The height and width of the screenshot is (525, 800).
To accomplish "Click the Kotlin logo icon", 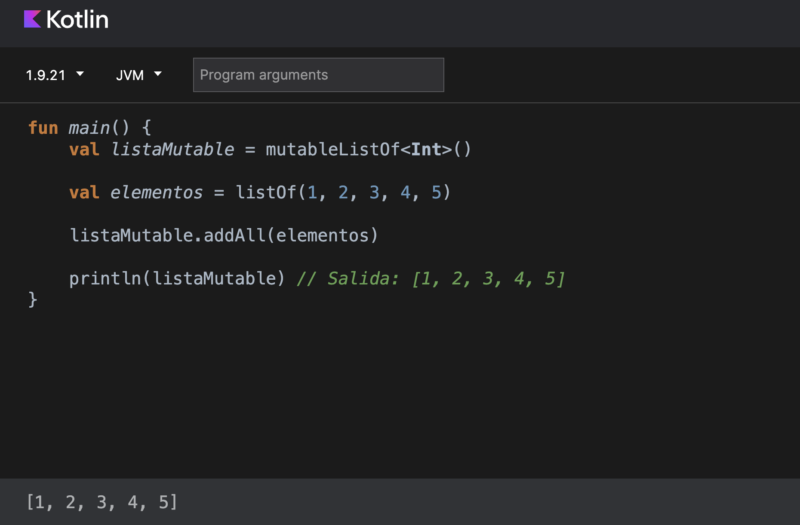I will tap(32, 19).
